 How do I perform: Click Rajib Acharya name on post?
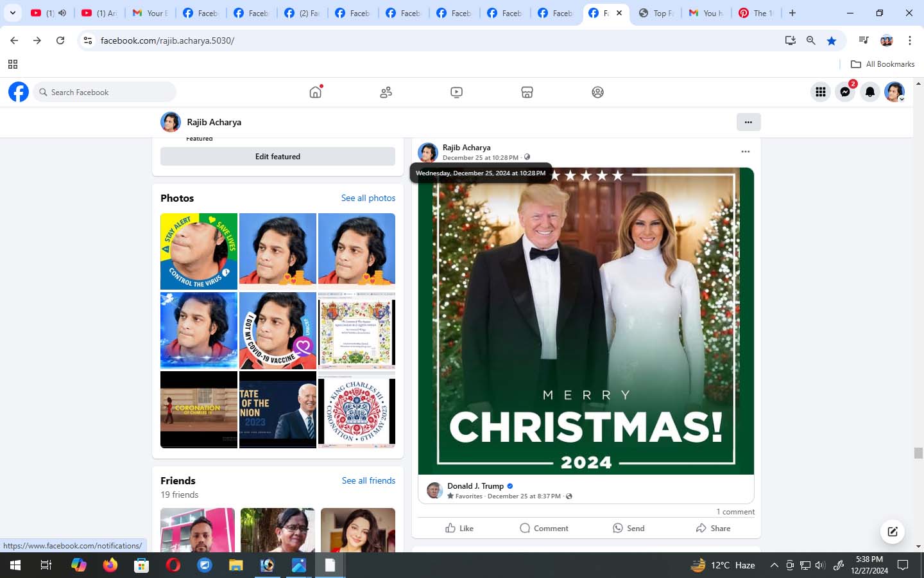point(466,147)
